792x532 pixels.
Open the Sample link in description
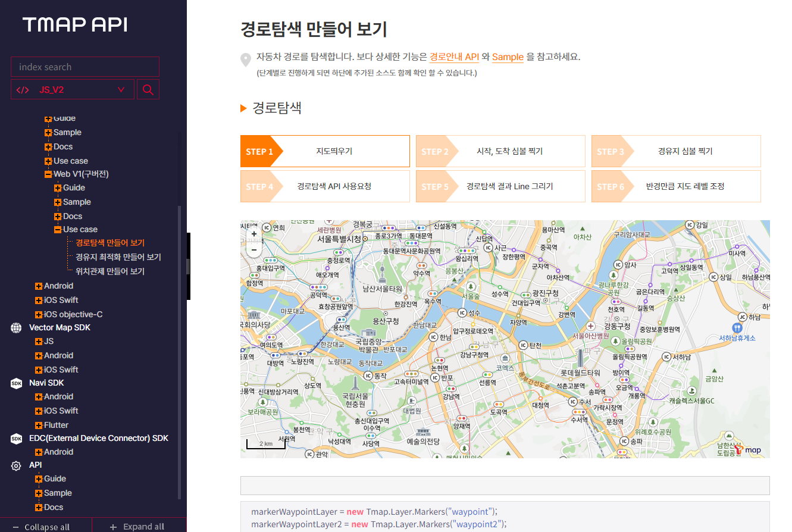tap(508, 57)
